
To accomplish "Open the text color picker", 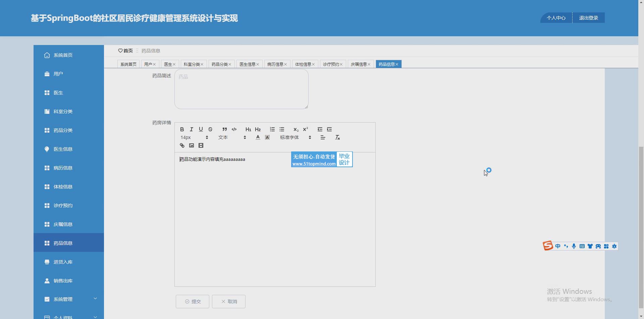I will click(x=258, y=137).
